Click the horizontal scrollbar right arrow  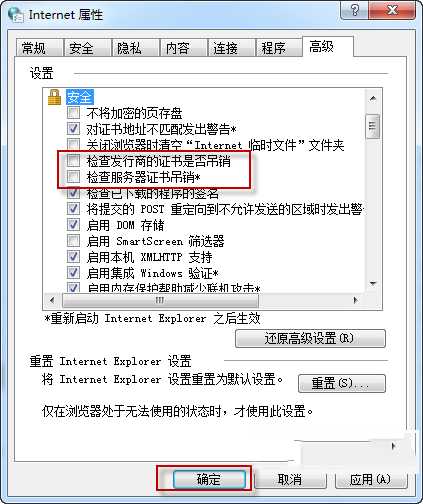pyautogui.click(x=355, y=300)
